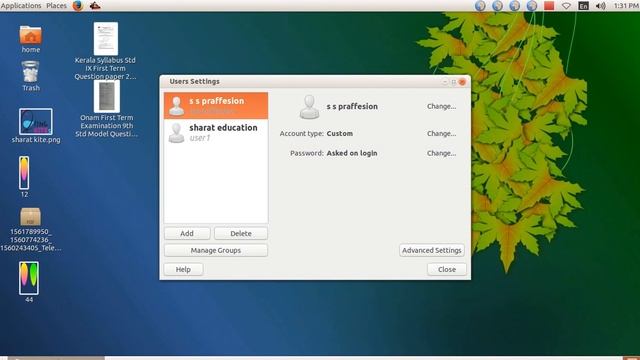Click the 'Custom' account type value
Image resolution: width=640 pixels, height=360 pixels.
tap(340, 133)
